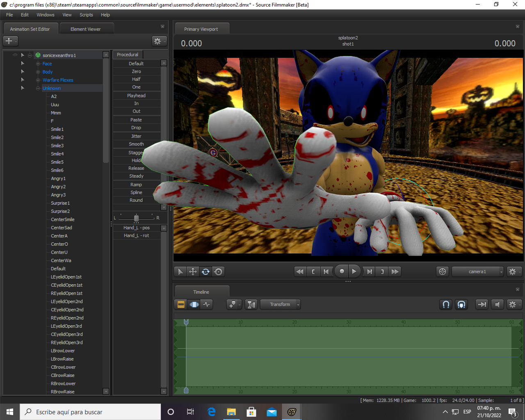The height and width of the screenshot is (420, 525).
Task: Click the Record button in viewport
Action: (342, 272)
